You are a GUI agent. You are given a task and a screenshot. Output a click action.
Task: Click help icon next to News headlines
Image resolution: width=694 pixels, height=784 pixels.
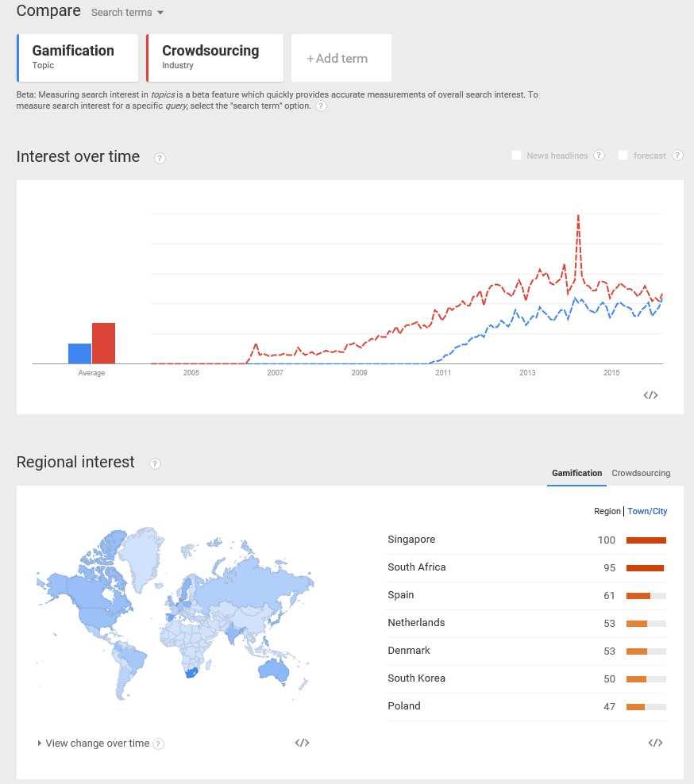tap(599, 156)
